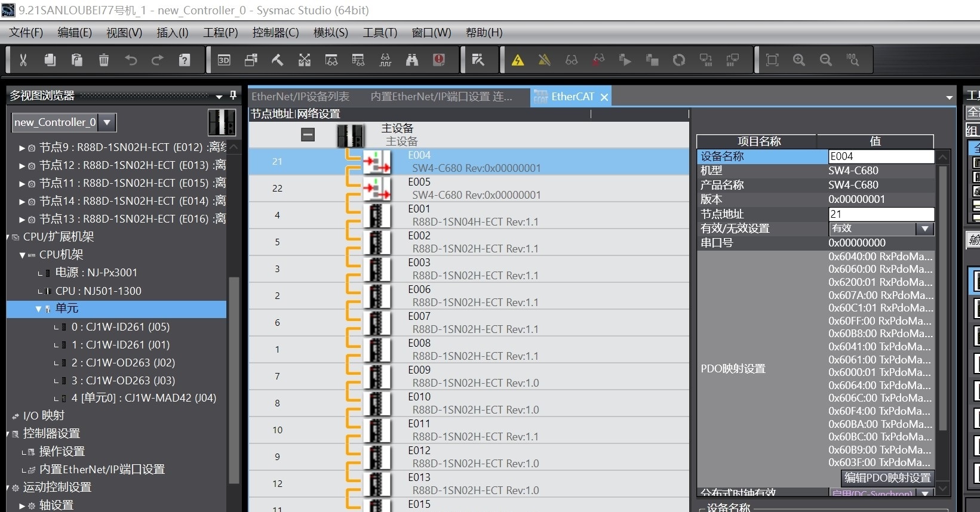Undo the last action via toolbar arrow
Image resolution: width=980 pixels, height=512 pixels.
click(131, 60)
